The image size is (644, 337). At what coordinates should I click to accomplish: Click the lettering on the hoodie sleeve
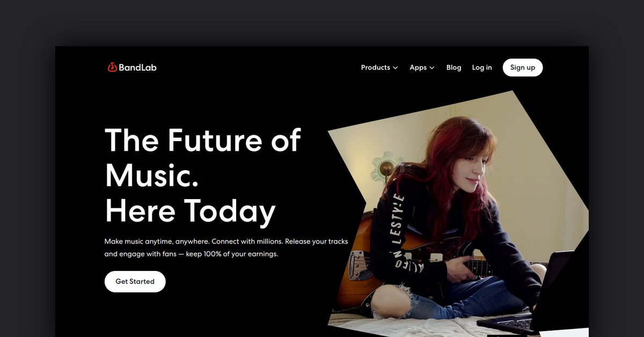[x=401, y=232]
